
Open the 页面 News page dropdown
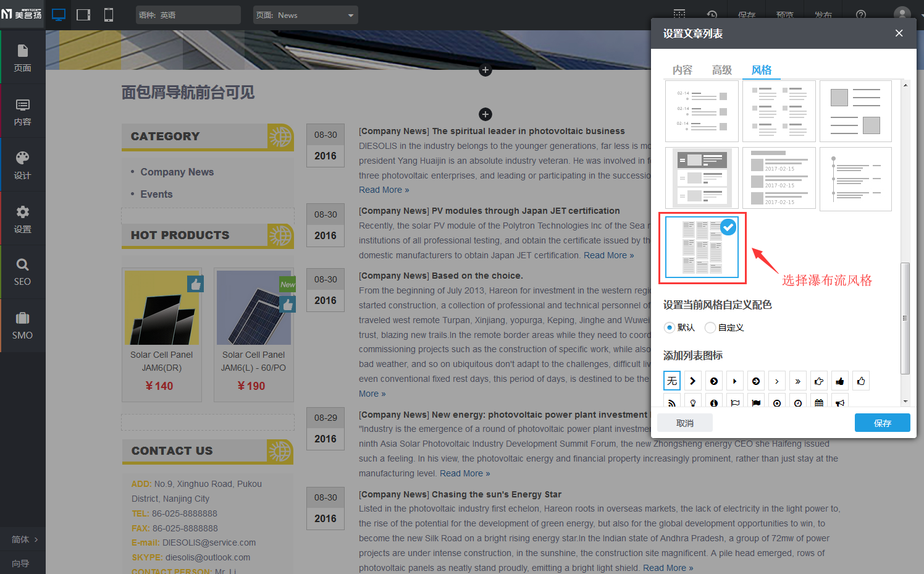click(305, 15)
